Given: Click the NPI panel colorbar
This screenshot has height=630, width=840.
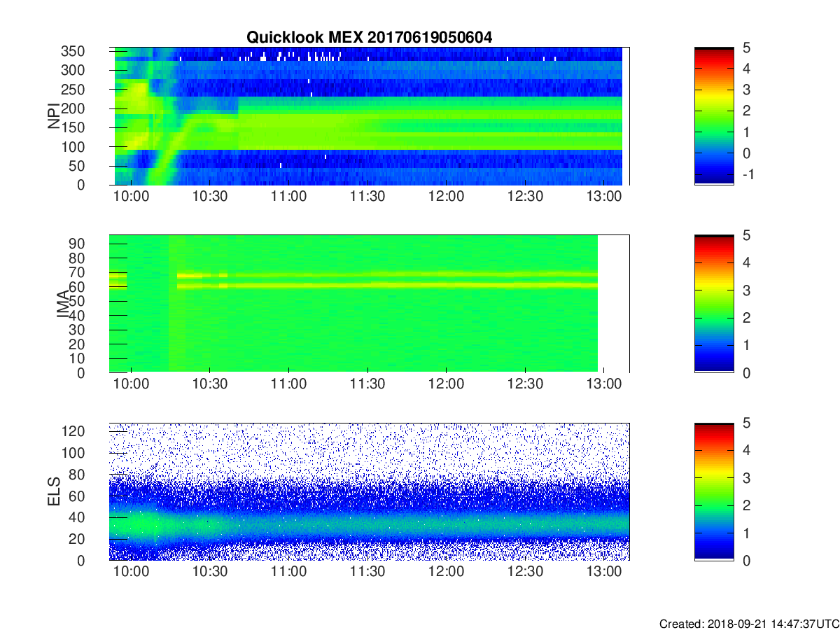Looking at the screenshot, I should coord(714,116).
